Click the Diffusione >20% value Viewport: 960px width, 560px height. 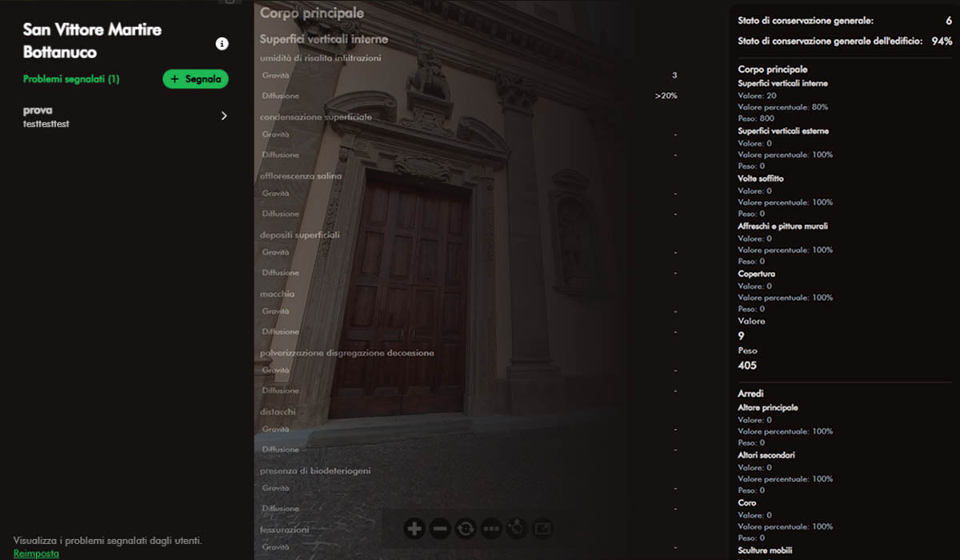pos(666,96)
